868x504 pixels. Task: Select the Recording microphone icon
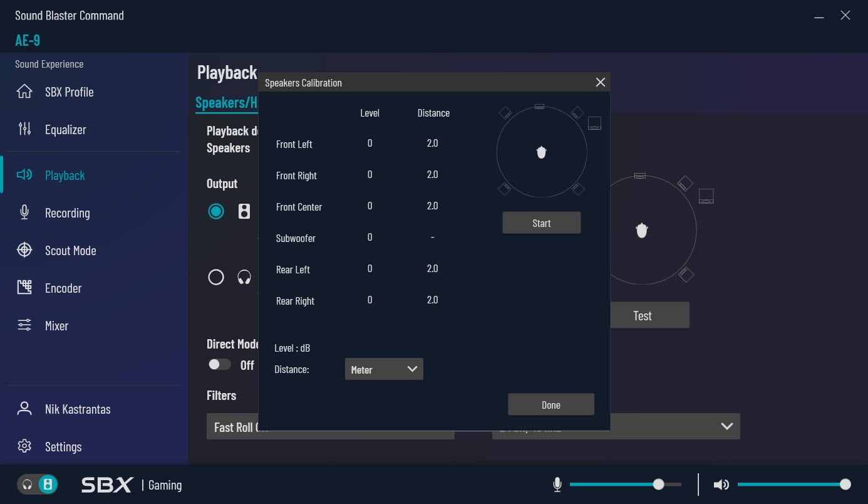(x=24, y=213)
